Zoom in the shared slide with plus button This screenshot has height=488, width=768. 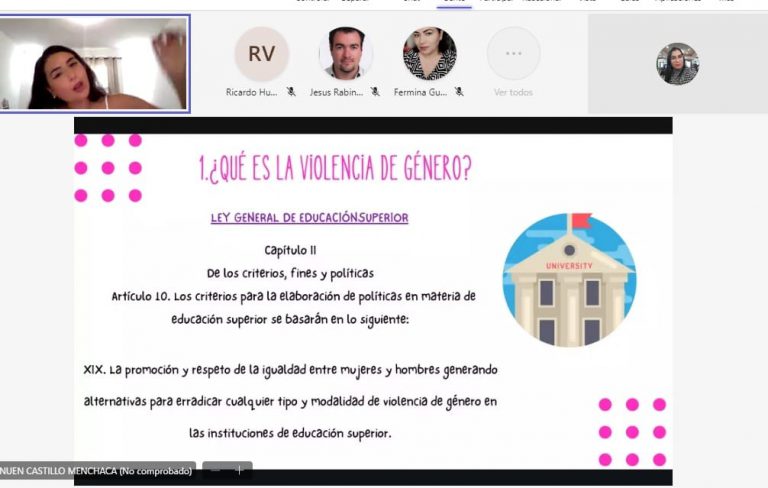coord(239,469)
